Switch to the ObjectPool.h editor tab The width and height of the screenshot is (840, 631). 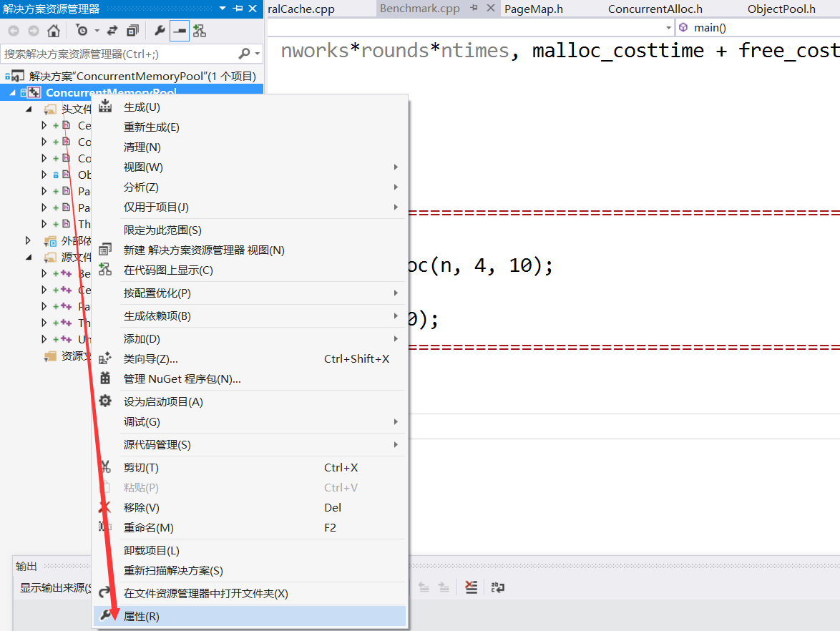[781, 9]
